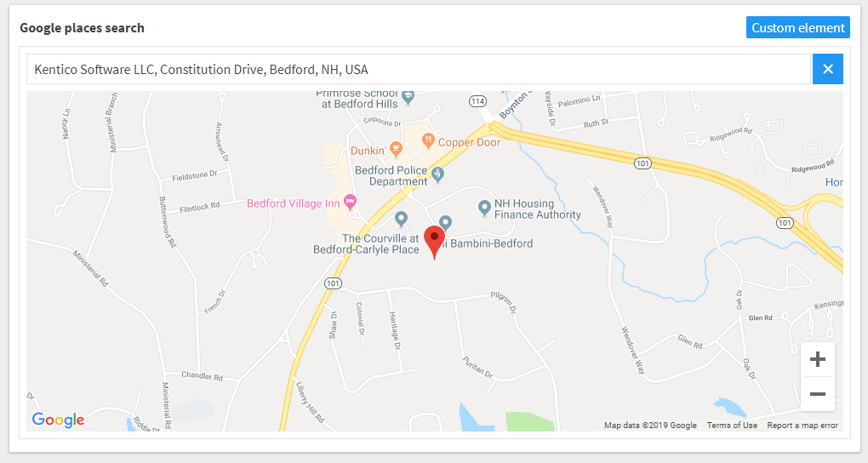Select the Primrose School marker icon
Viewport: 868px width, 463px height.
point(408,97)
